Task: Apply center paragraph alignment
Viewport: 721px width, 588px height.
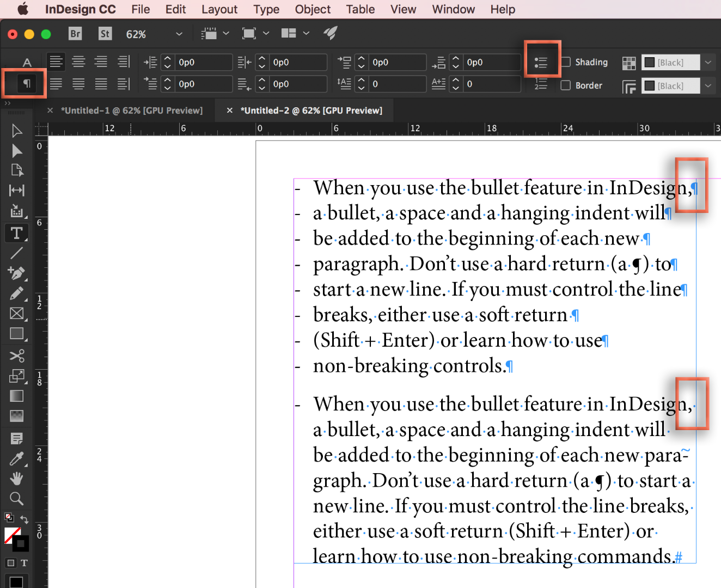Action: (78, 62)
